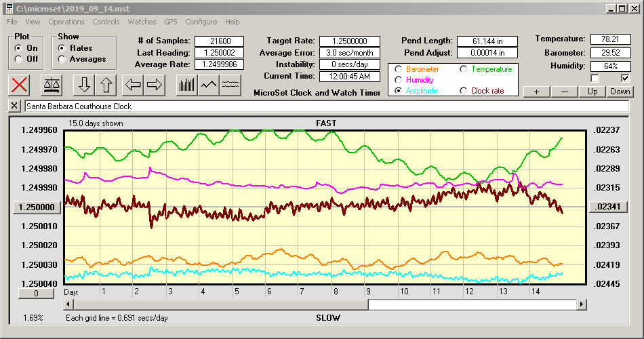Image resolution: width=644 pixels, height=339 pixels.
Task: Open the Watches menu
Action: coord(142,22)
